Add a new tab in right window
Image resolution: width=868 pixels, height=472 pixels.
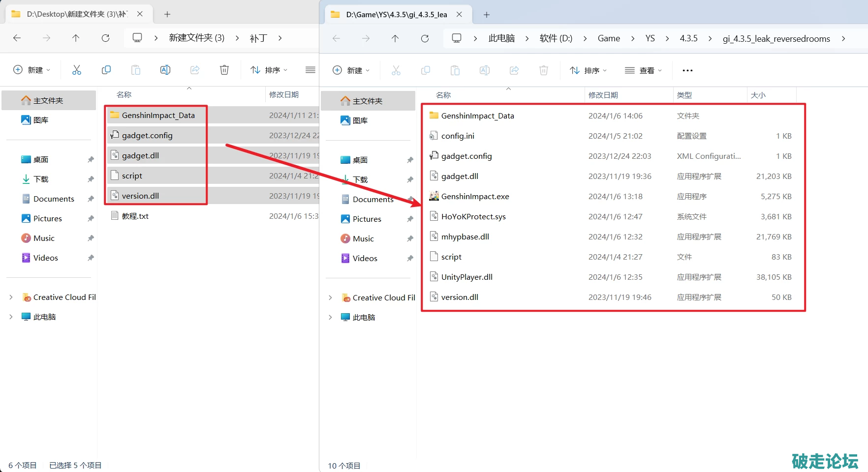pos(487,15)
